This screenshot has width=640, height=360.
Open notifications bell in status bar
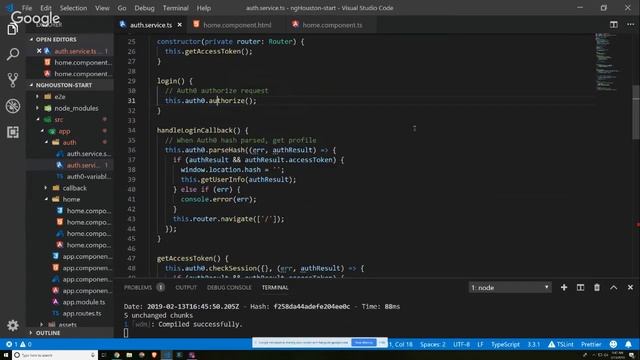pos(628,344)
